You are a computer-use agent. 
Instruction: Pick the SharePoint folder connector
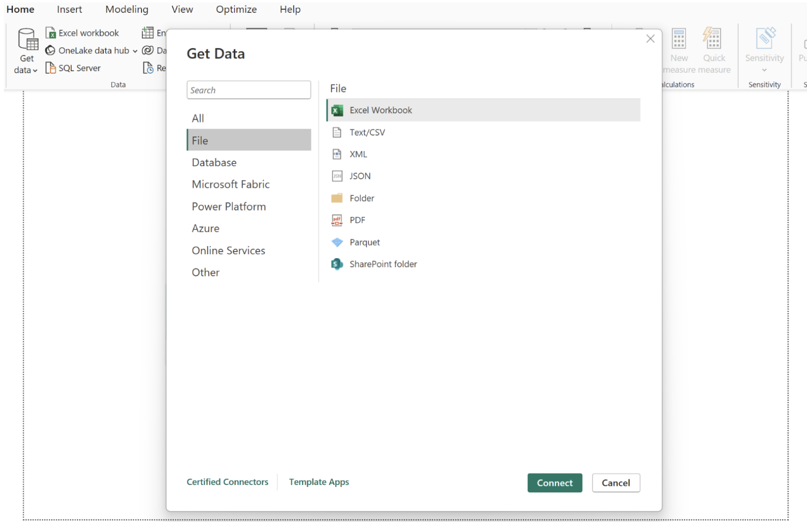tap(383, 264)
